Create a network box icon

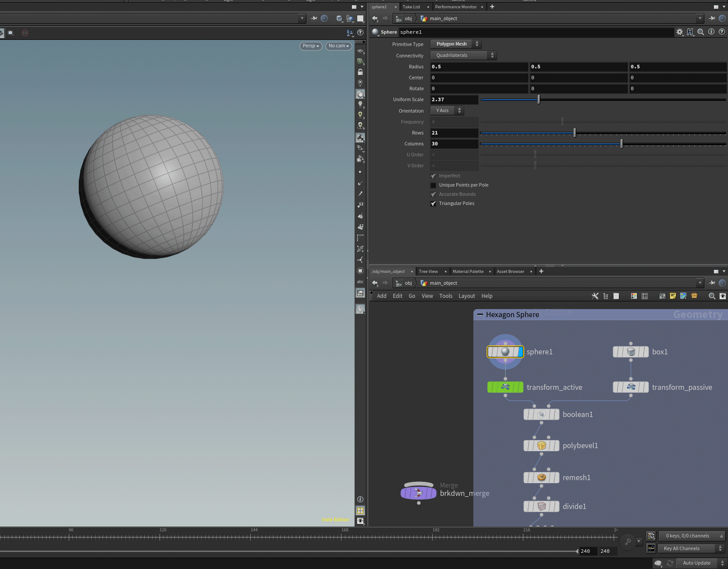[662, 296]
